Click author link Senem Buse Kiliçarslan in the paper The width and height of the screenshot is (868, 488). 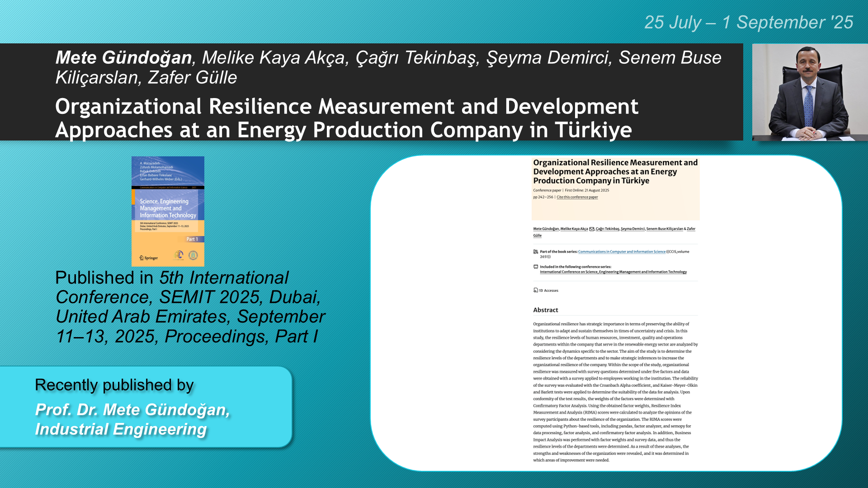pos(665,229)
